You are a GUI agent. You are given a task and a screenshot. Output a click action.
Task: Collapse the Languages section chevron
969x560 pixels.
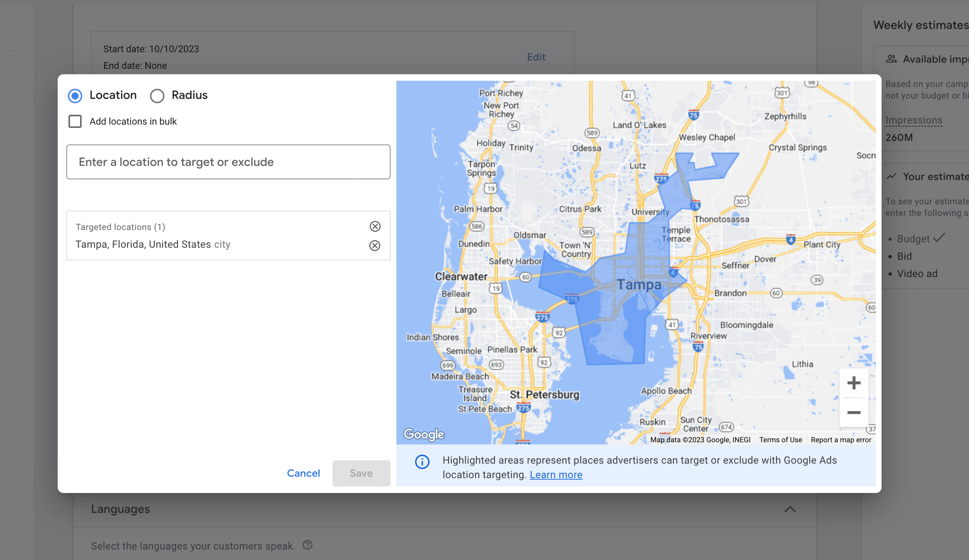(x=790, y=509)
